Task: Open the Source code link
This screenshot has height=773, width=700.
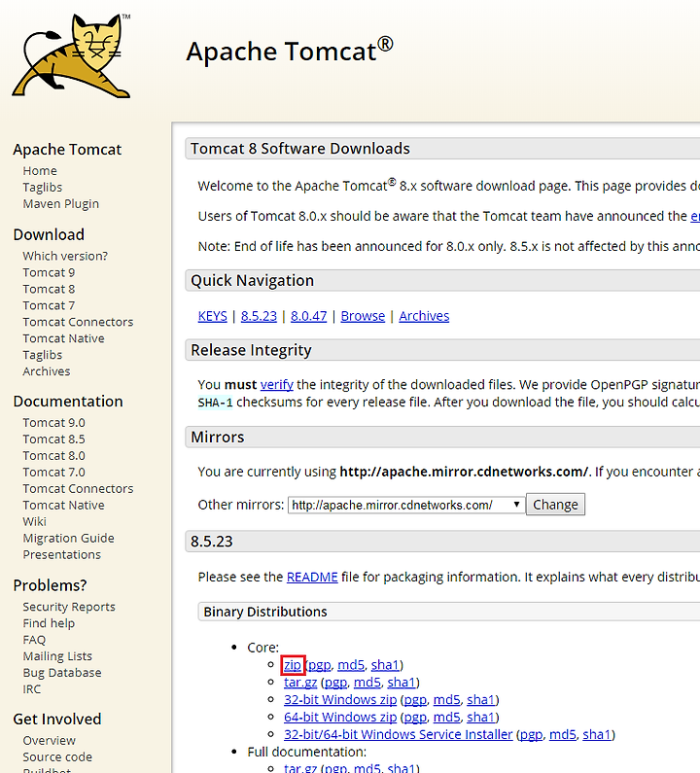Action: [57, 757]
